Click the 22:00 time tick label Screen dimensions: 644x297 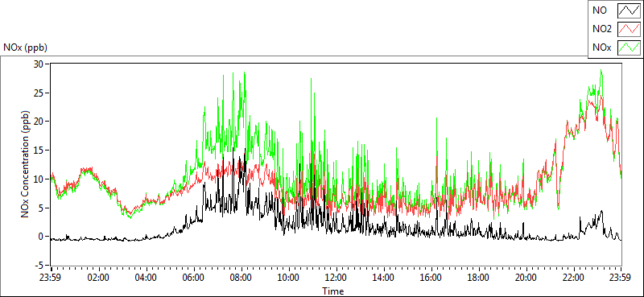[x=574, y=277]
